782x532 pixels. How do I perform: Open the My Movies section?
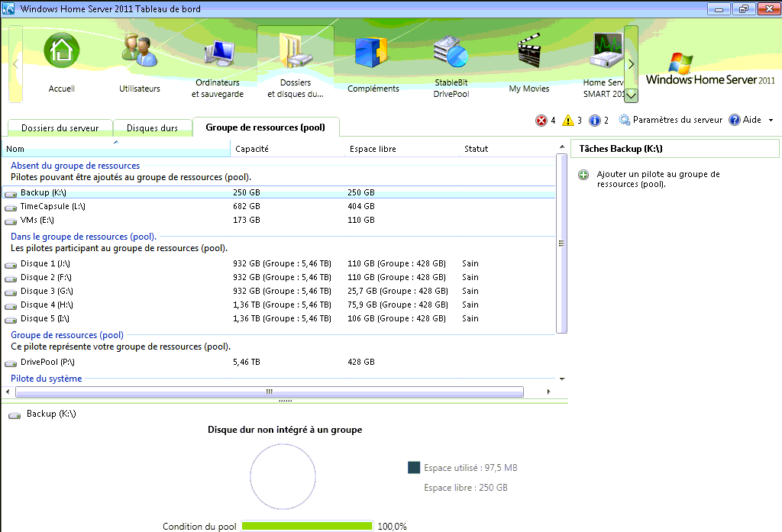tap(528, 51)
